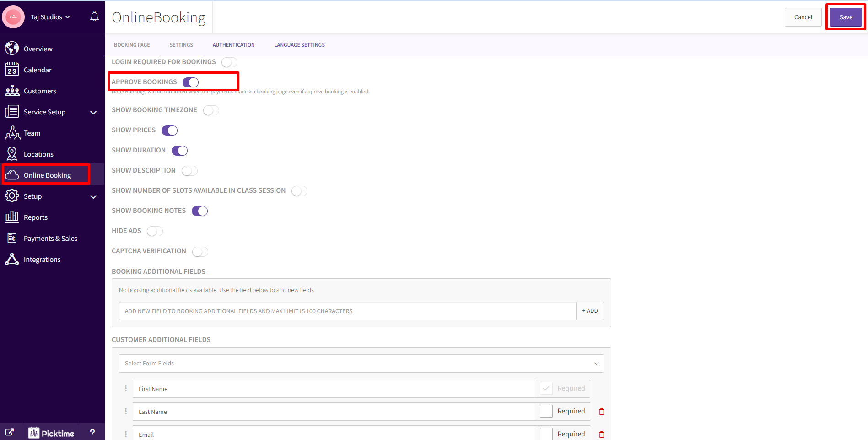
Task: Save the online booking settings
Action: pyautogui.click(x=845, y=17)
